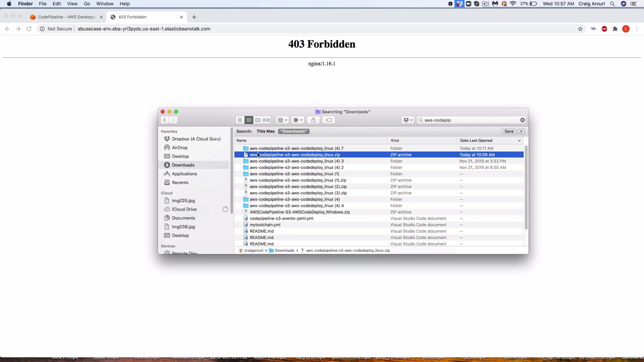Save the current Finder search
Screen dimensions: 644x362
point(509,131)
